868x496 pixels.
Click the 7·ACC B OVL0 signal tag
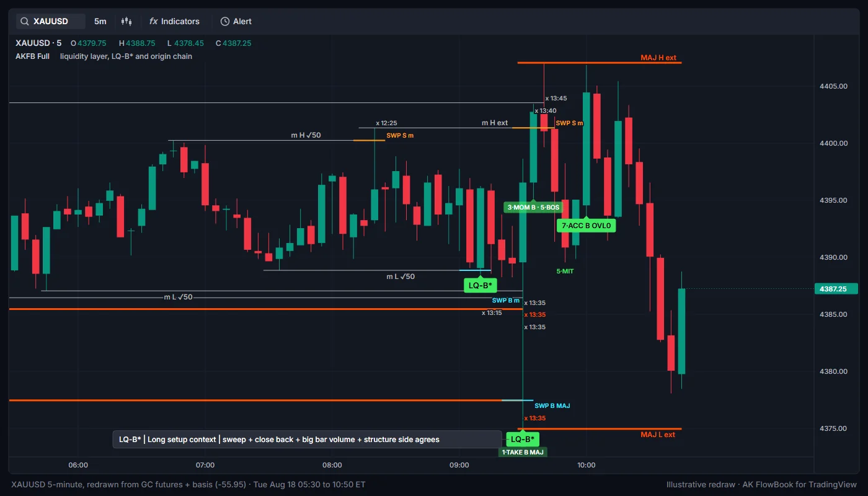(x=587, y=226)
